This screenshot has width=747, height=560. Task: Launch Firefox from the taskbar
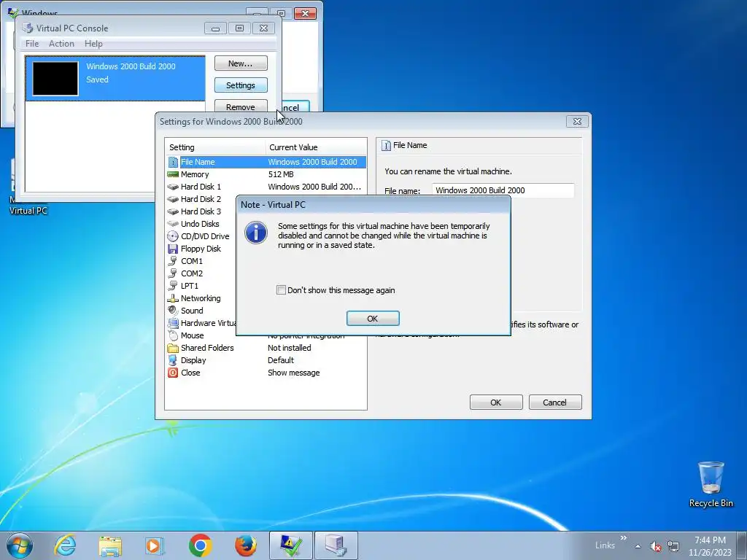245,545
